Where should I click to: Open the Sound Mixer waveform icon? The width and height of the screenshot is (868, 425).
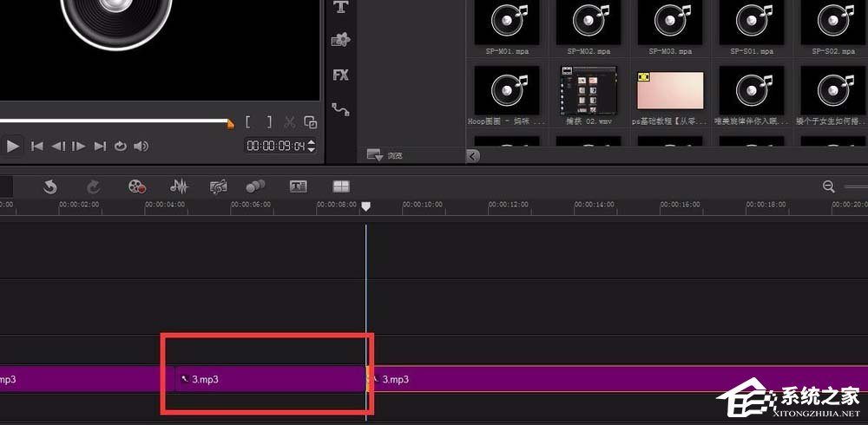(x=179, y=186)
